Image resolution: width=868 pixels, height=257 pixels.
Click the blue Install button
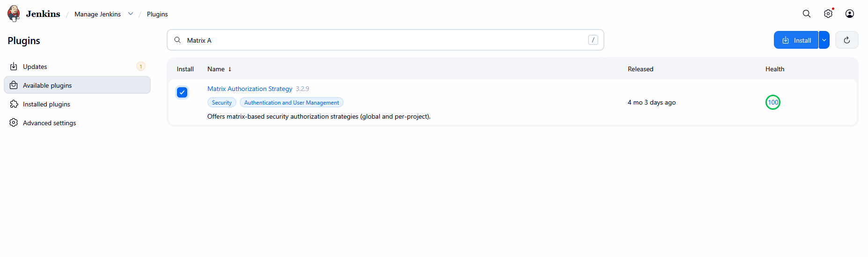(x=796, y=40)
